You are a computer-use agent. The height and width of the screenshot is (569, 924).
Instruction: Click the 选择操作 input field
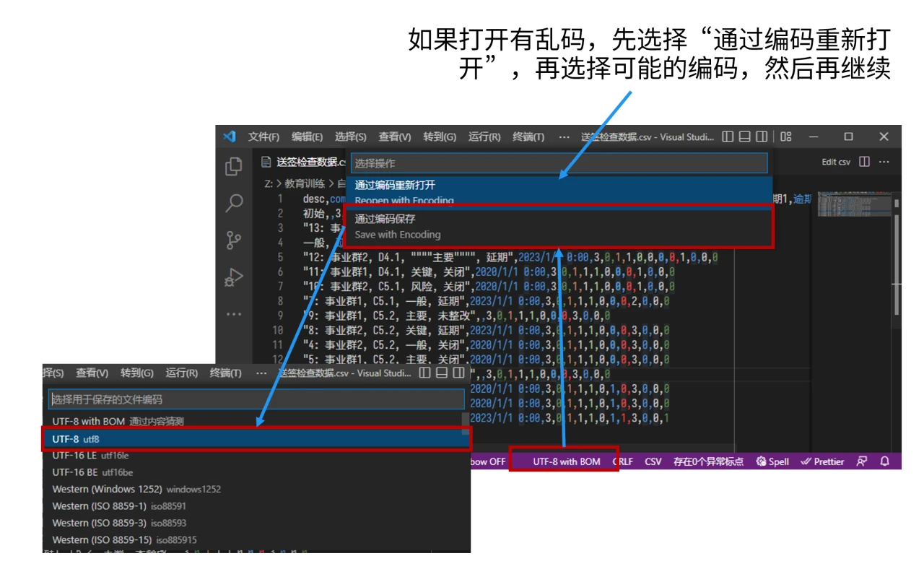pyautogui.click(x=559, y=163)
